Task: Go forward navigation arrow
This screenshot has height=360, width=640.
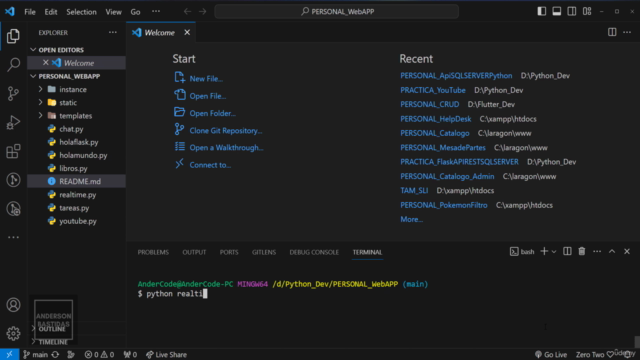Action: [x=202, y=11]
